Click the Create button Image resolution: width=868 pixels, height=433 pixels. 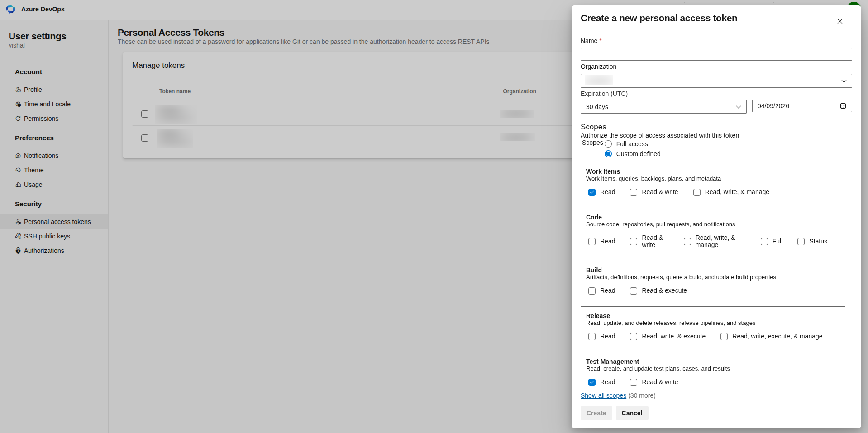tap(596, 413)
